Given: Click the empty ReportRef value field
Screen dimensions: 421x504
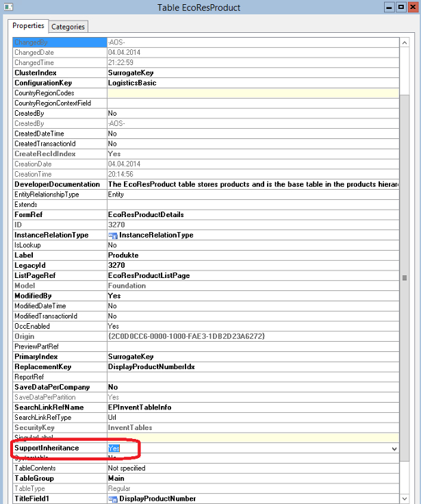Looking at the screenshot, I should [x=253, y=377].
